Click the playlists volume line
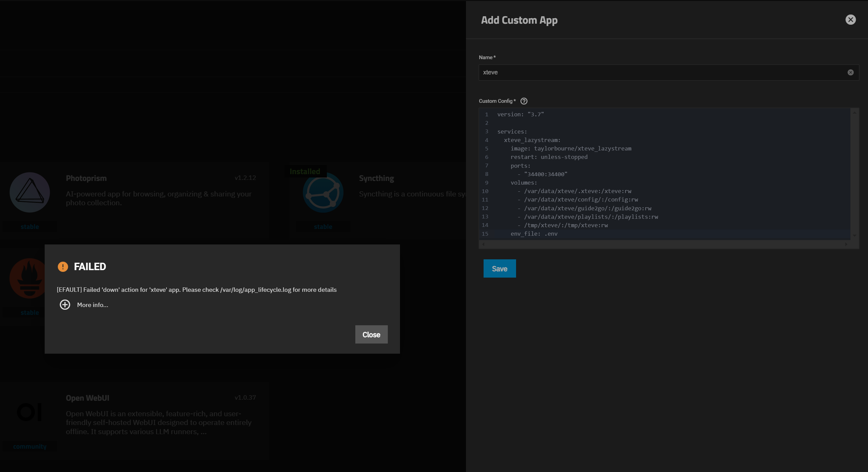The height and width of the screenshot is (472, 868). point(588,217)
